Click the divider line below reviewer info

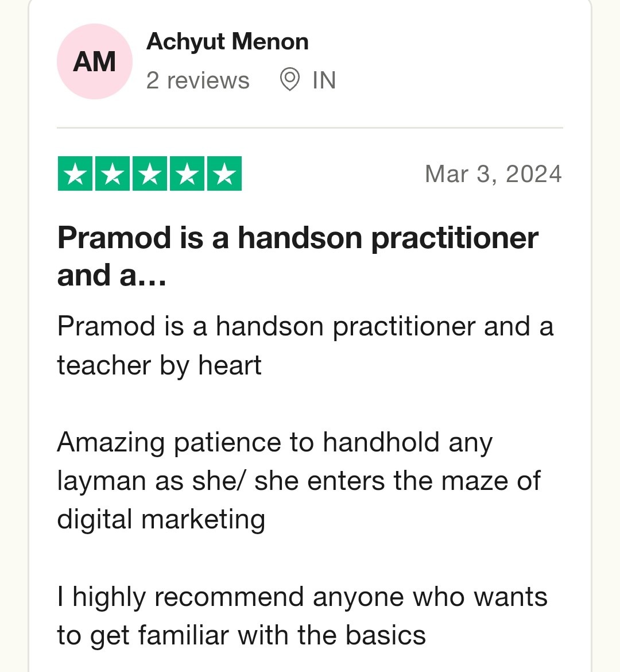pyautogui.click(x=310, y=127)
